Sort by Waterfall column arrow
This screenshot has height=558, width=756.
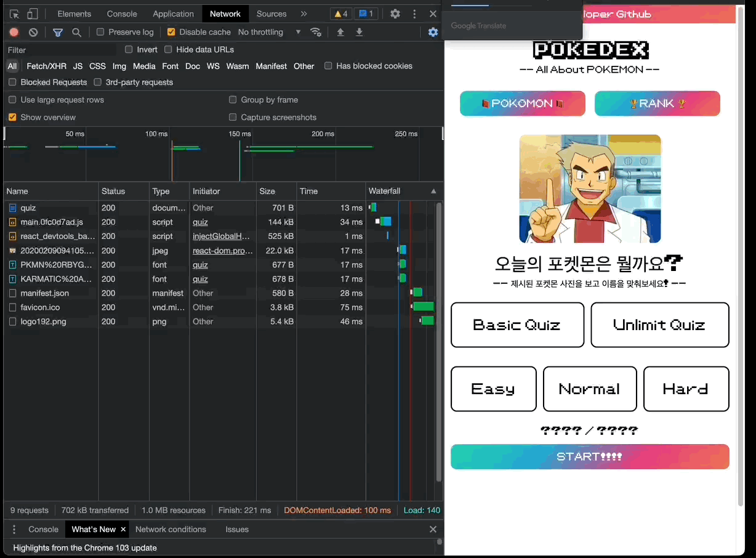pos(433,192)
